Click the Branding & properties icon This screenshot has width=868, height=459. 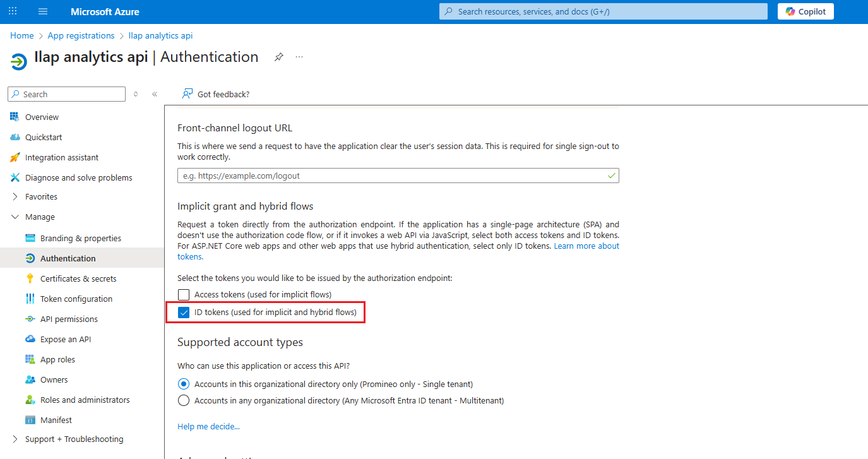(30, 238)
